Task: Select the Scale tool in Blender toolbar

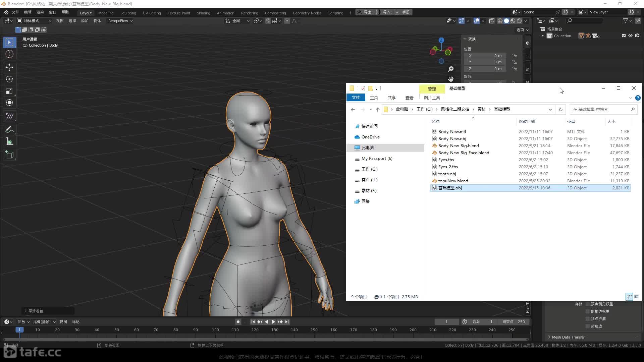Action: coord(9,91)
